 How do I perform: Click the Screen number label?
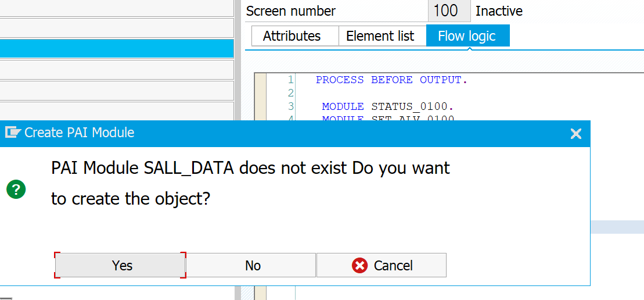click(x=291, y=11)
